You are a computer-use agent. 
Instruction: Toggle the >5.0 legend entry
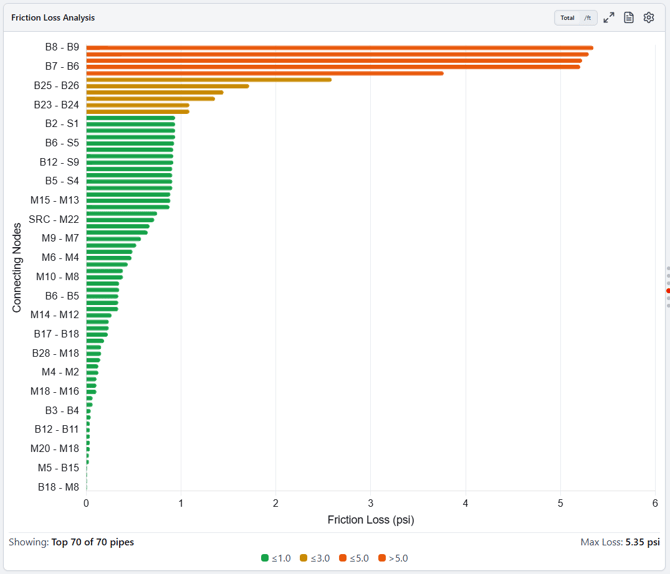(393, 558)
